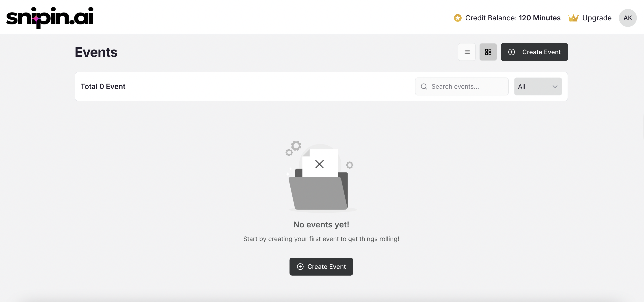644x302 pixels.
Task: Click the star icon beside Credit Balance
Action: pos(457,18)
